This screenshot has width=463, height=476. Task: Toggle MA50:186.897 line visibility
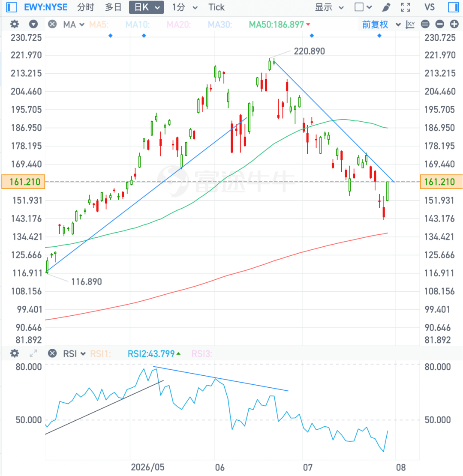[x=280, y=24]
